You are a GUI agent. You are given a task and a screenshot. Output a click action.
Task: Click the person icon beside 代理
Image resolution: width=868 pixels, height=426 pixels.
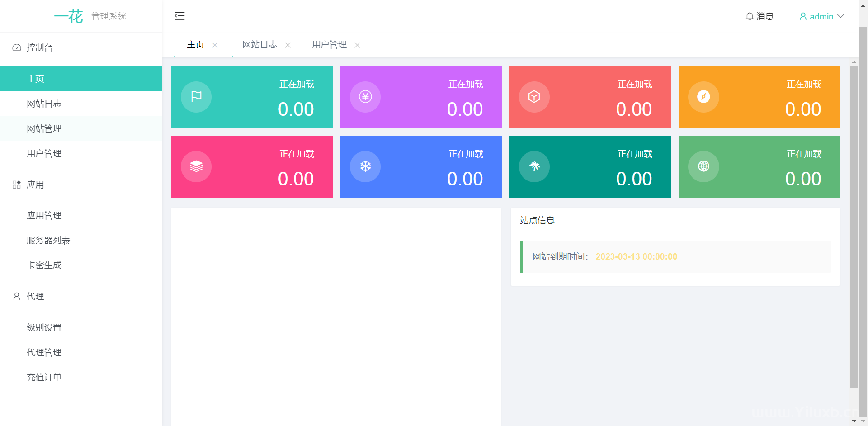coord(17,296)
